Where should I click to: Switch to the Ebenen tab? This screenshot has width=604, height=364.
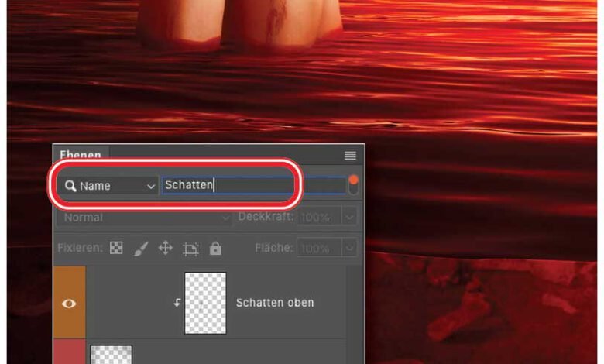(x=81, y=154)
